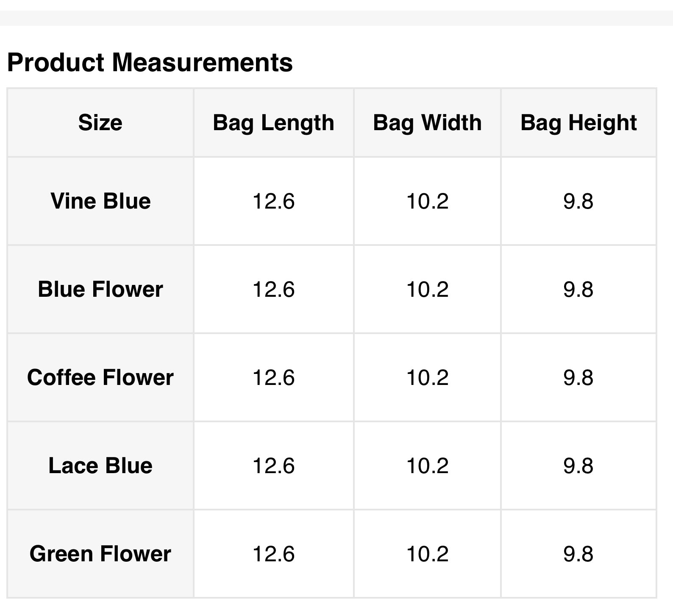Select Green Flower's Bag Height value

[x=578, y=554]
